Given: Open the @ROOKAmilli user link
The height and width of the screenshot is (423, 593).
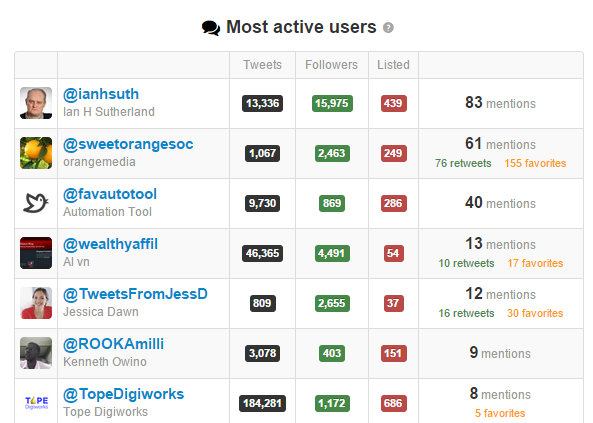Looking at the screenshot, I should point(113,344).
